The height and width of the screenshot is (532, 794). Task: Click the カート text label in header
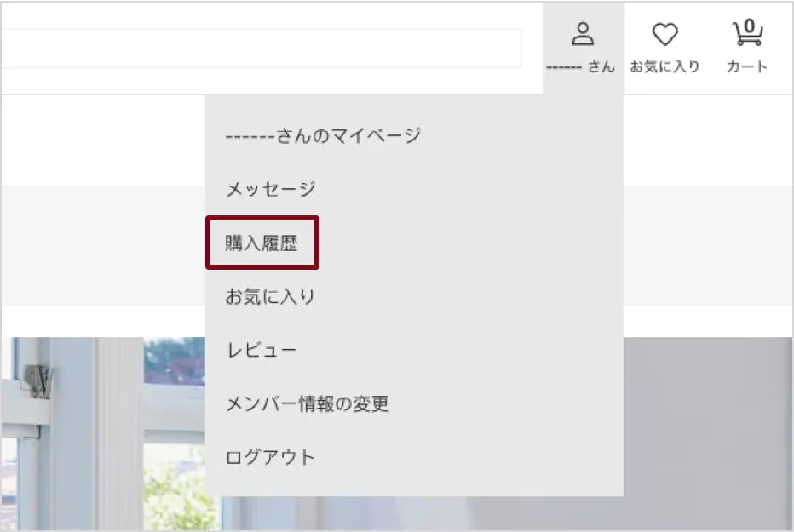pos(746,67)
